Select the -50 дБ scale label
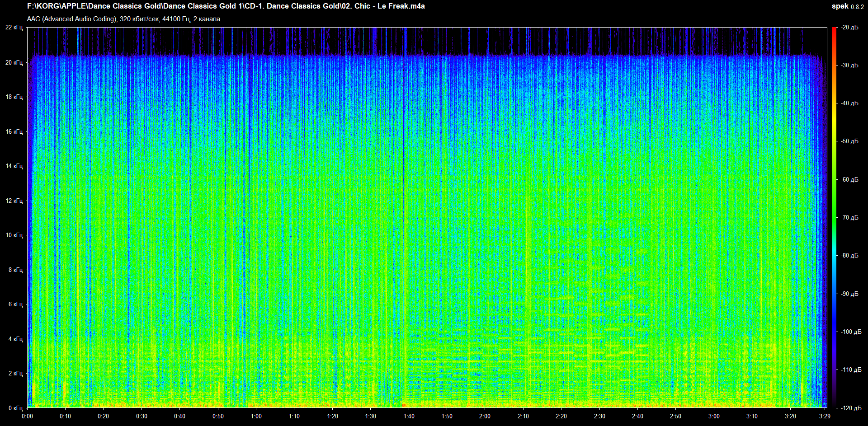 [x=849, y=141]
